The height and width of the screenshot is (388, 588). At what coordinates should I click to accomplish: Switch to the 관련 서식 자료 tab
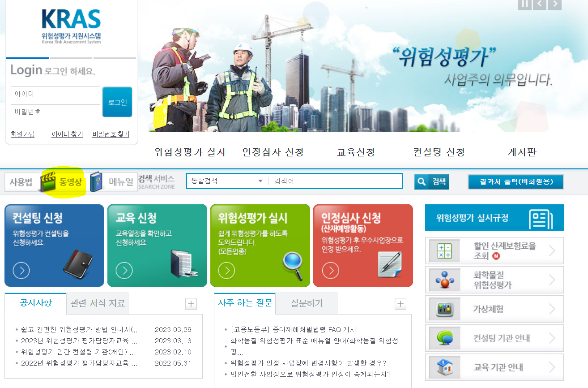point(97,303)
